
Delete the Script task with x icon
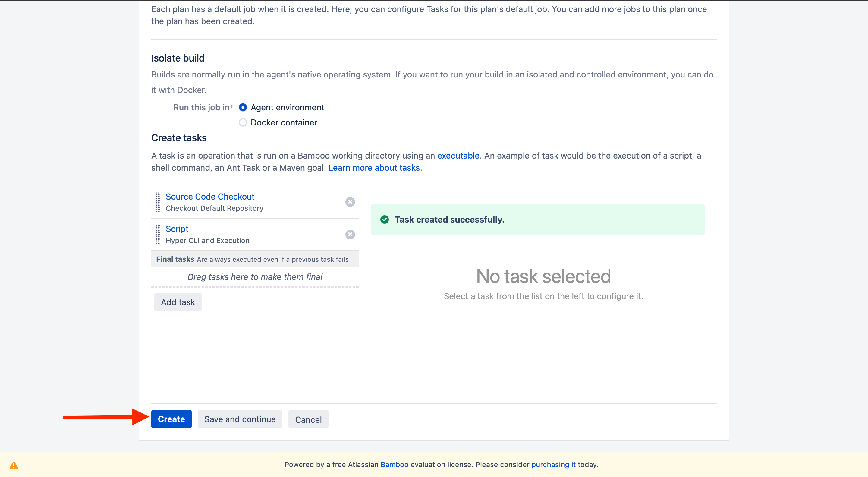pyautogui.click(x=350, y=234)
